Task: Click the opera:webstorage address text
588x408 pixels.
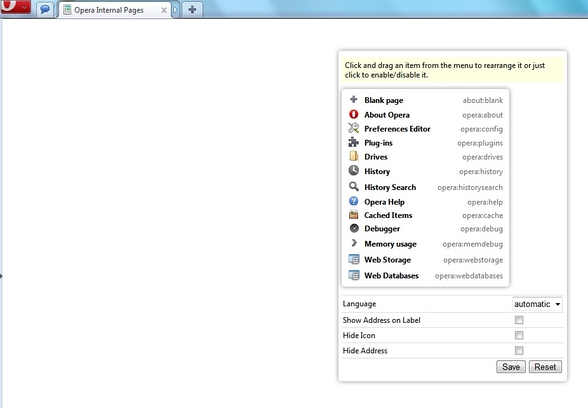Action: tap(473, 260)
